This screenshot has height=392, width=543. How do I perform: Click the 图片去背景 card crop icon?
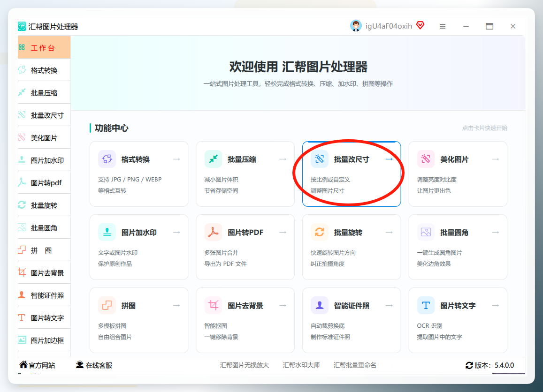point(214,306)
